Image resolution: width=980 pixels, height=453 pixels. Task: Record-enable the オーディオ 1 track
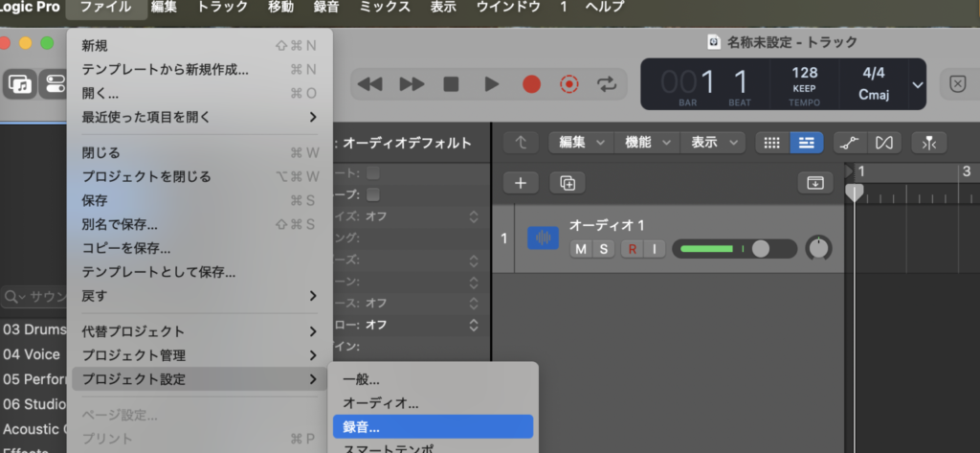632,249
